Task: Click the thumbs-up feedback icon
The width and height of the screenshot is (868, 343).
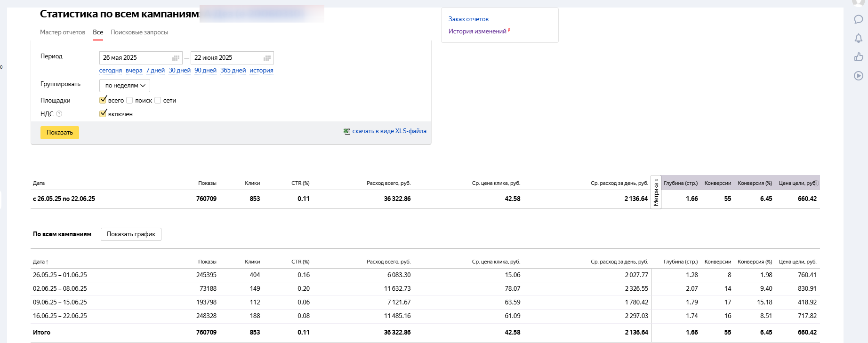Action: click(x=859, y=57)
